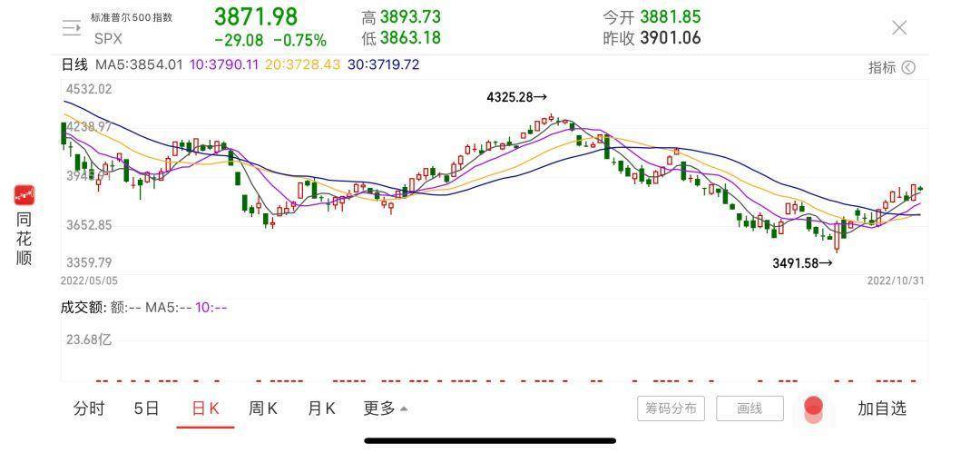Image resolution: width=980 pixels, height=453 pixels.
Task: Click the 成交额 volume label
Action: [x=83, y=307]
